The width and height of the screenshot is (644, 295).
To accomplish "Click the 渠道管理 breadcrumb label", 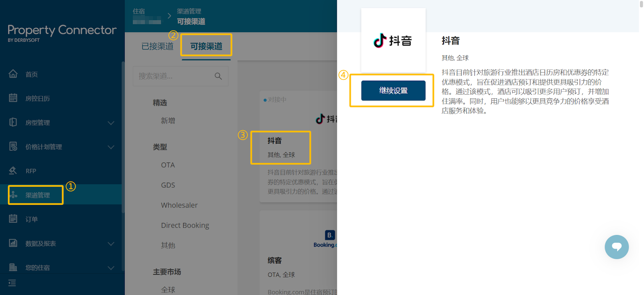I will point(189,11).
